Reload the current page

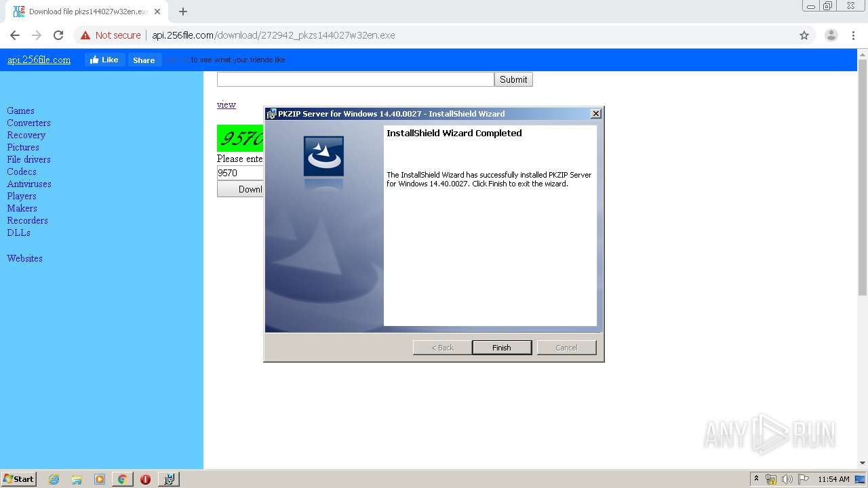coord(58,35)
